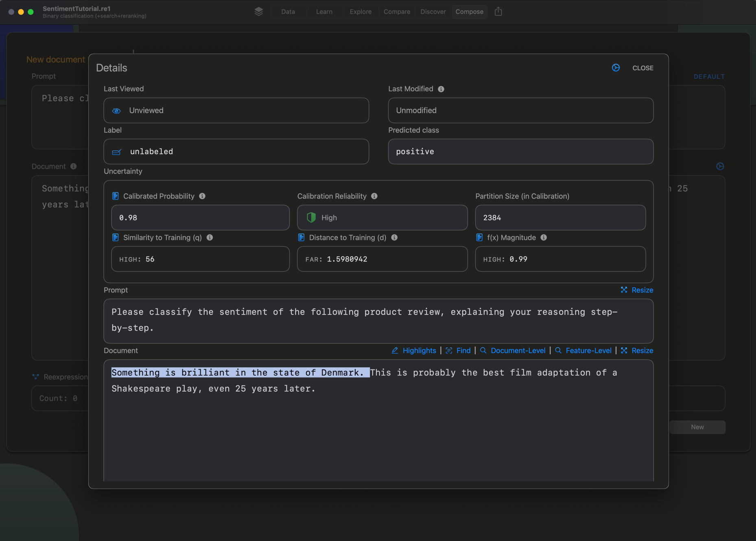Screen dimensions: 756x541
Task: Switch to the Explore tab
Action: pyautogui.click(x=361, y=12)
